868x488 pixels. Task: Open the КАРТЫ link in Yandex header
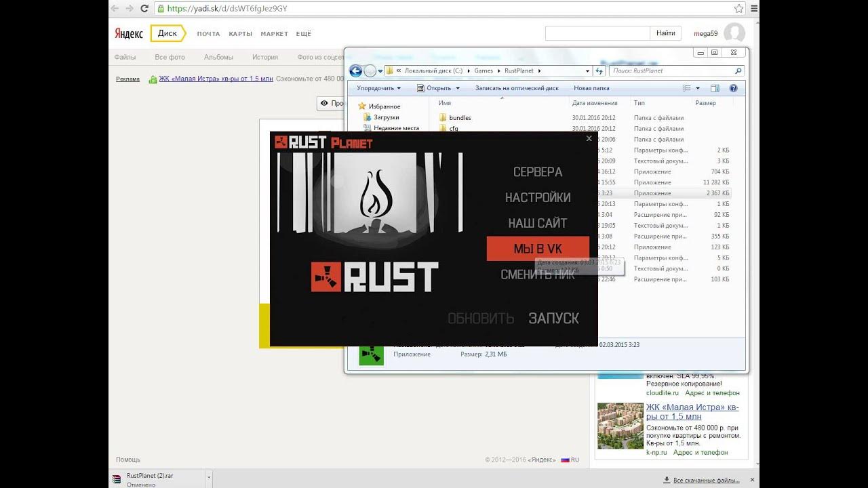coord(240,34)
